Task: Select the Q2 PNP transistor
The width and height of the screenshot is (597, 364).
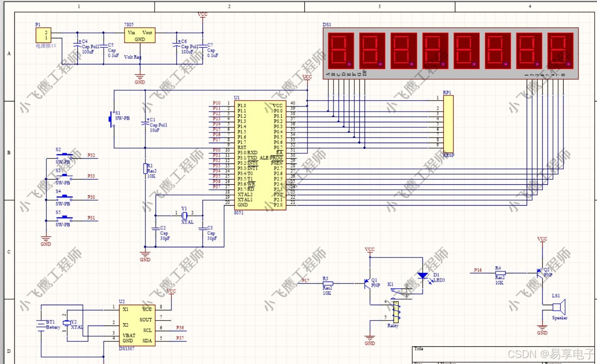Action: [x=540, y=273]
